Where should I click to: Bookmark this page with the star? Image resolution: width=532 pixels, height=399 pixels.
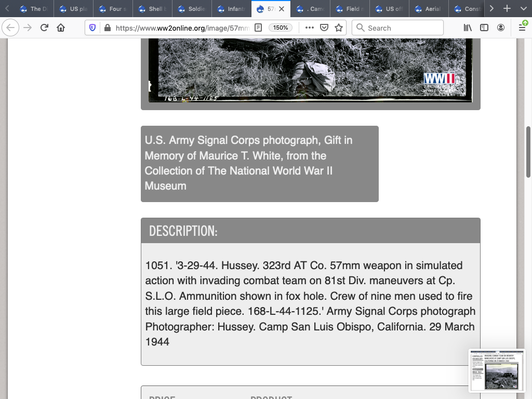click(339, 28)
